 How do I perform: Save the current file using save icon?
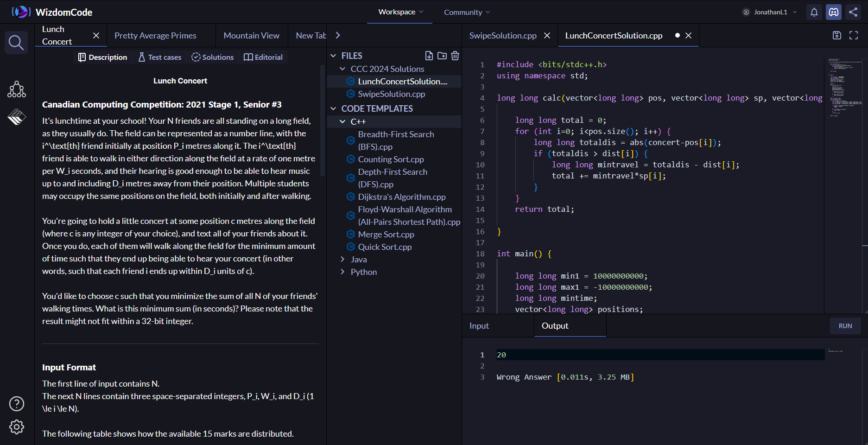pyautogui.click(x=836, y=35)
